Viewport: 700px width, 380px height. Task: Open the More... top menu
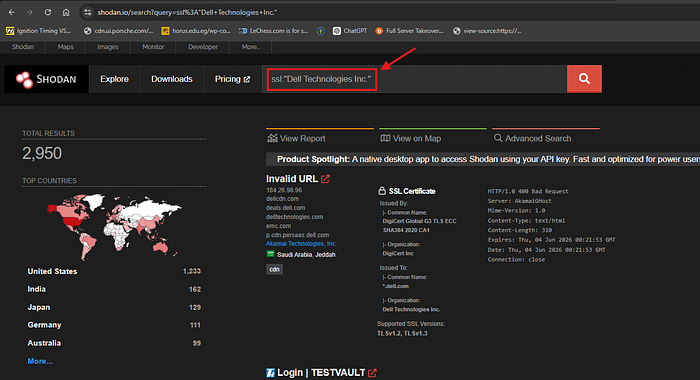point(250,47)
